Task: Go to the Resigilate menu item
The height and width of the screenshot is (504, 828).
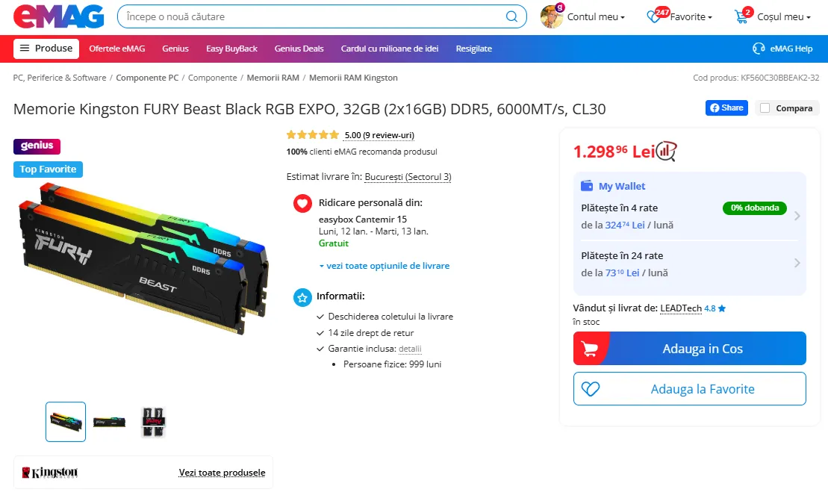Action: click(x=473, y=49)
